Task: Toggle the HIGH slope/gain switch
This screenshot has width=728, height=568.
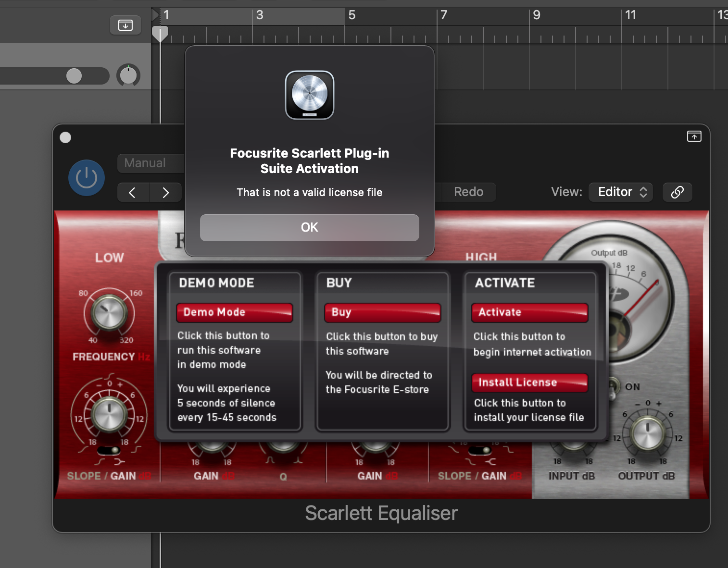Action: (480, 450)
